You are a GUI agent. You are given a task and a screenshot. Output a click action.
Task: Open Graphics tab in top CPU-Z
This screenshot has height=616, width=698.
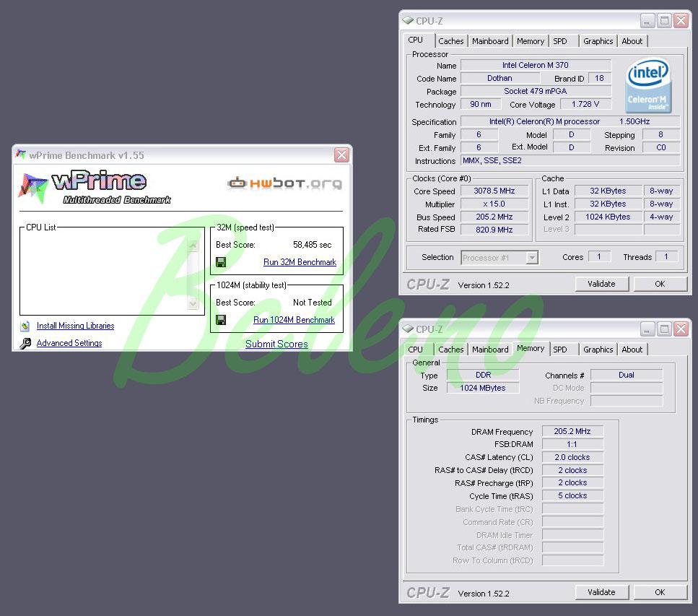coord(598,41)
